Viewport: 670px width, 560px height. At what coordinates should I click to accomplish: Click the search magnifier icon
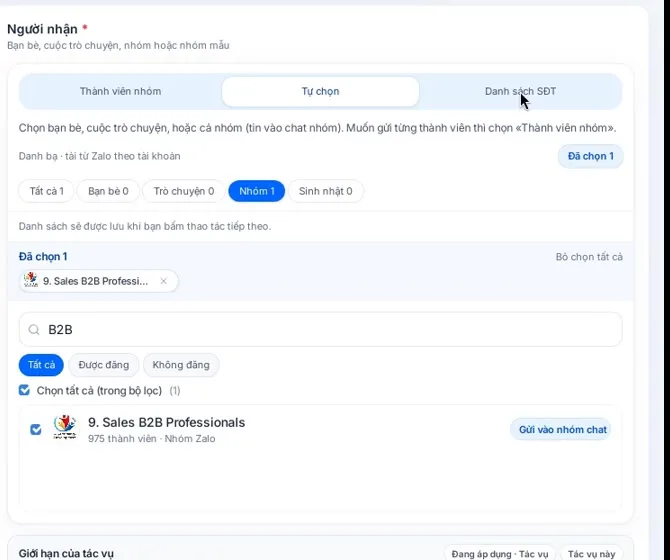[x=34, y=329]
